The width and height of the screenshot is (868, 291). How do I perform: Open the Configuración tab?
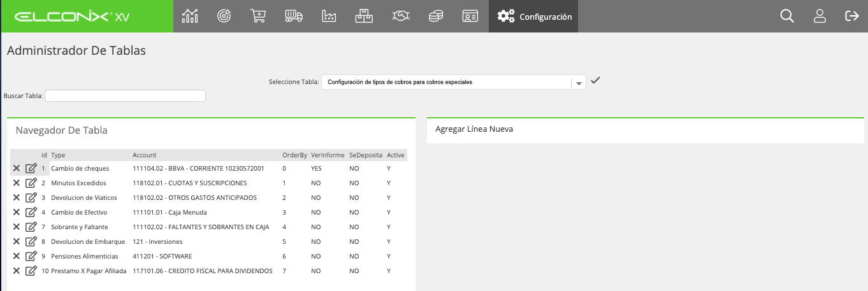tap(533, 17)
